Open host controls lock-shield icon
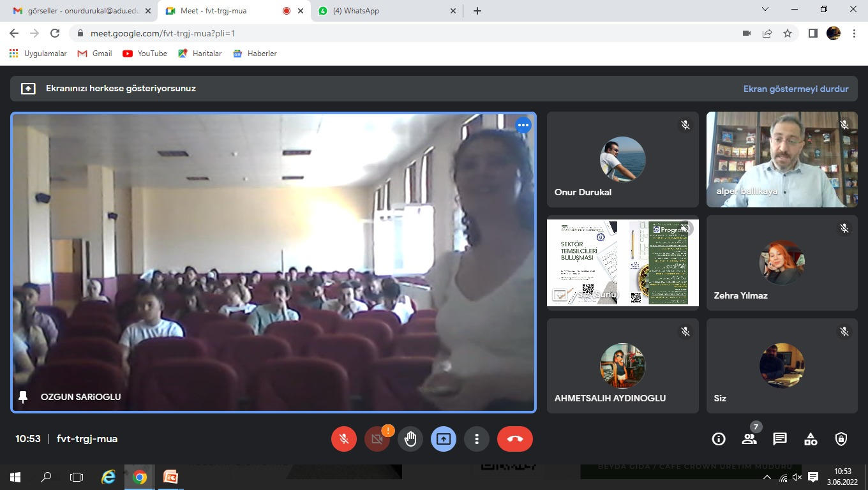 pos(841,439)
